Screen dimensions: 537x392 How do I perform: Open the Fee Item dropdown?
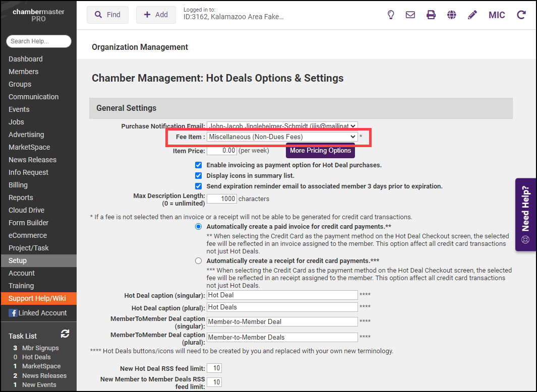click(282, 137)
